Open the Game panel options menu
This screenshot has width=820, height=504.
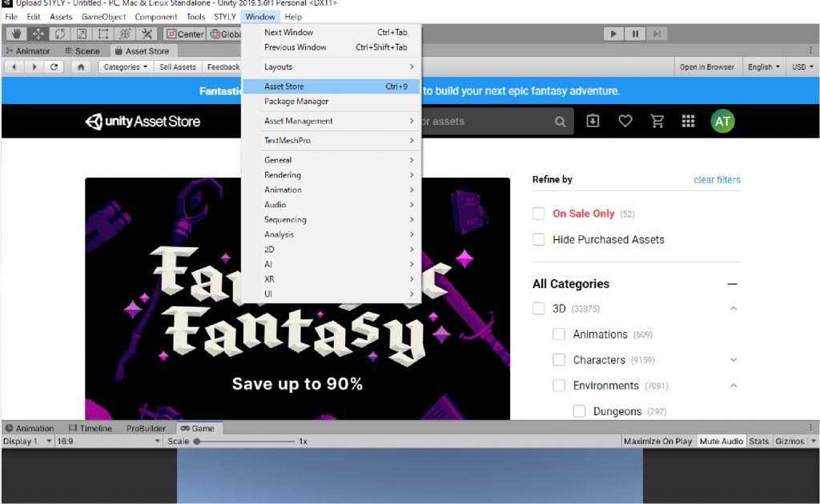(810, 427)
